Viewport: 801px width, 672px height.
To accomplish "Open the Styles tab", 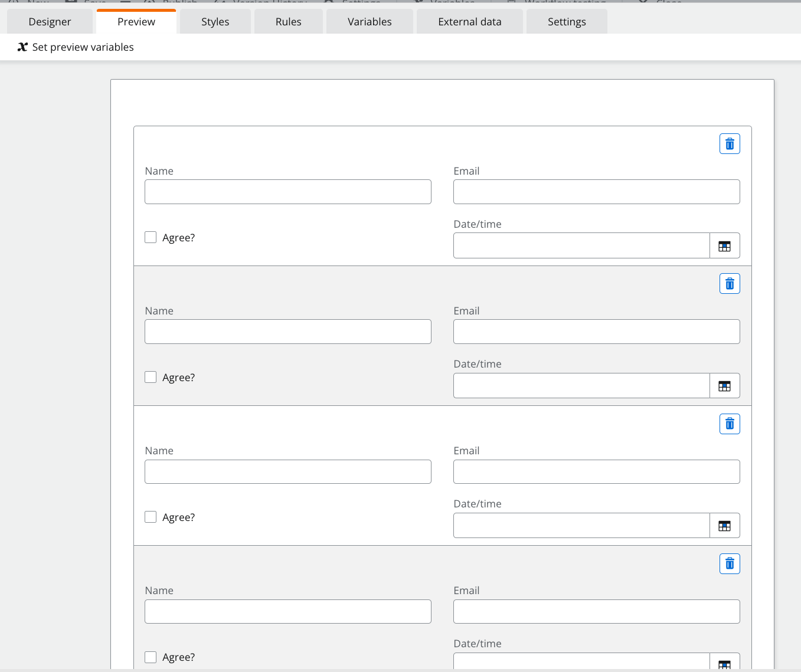I will tap(214, 21).
